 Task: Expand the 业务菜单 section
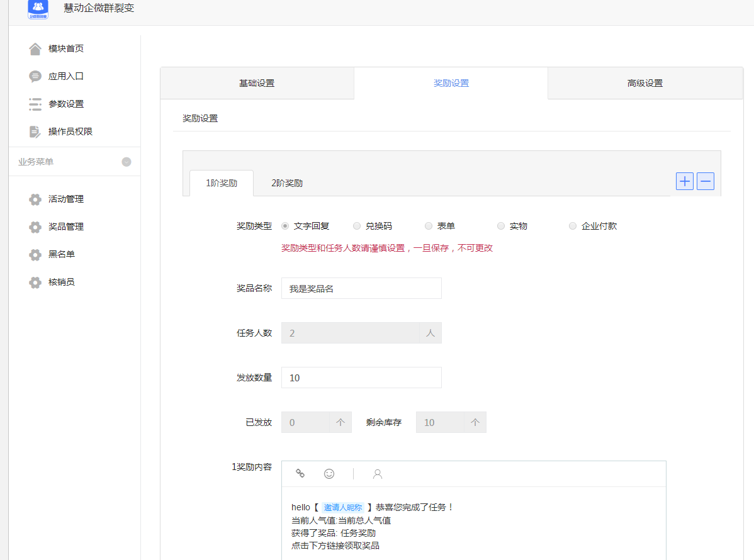point(127,161)
